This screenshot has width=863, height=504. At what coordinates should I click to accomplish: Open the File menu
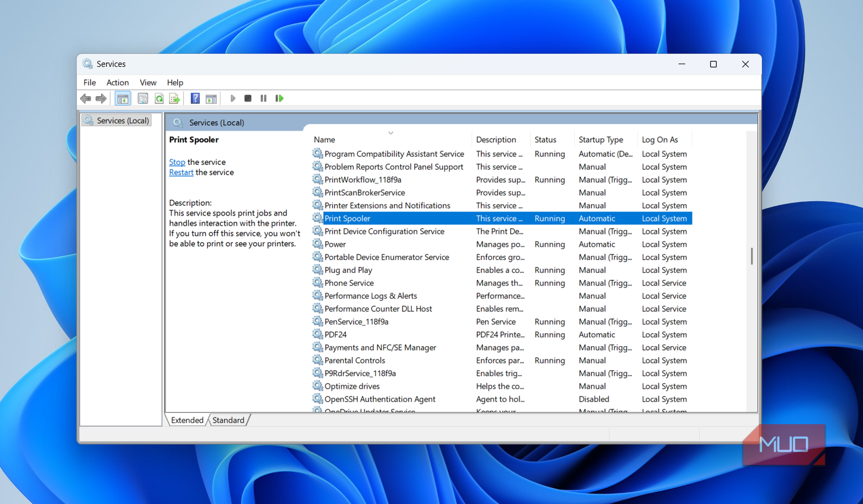[90, 82]
